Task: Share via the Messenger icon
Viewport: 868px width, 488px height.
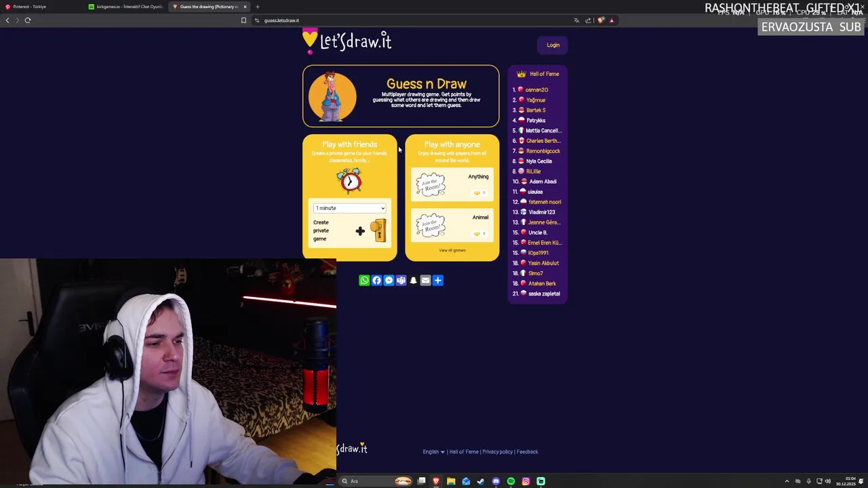Action: pyautogui.click(x=389, y=281)
